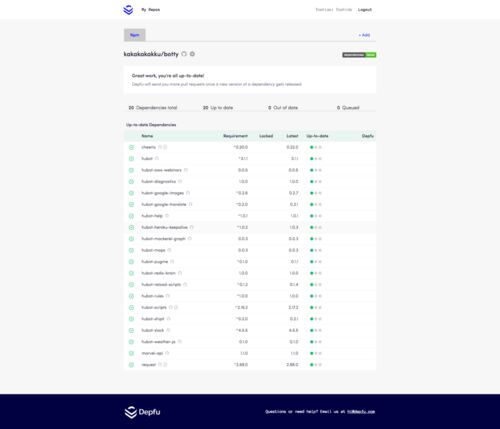Open the link icon next to marvel-api
Screen dimensions: 500x429
167,353
